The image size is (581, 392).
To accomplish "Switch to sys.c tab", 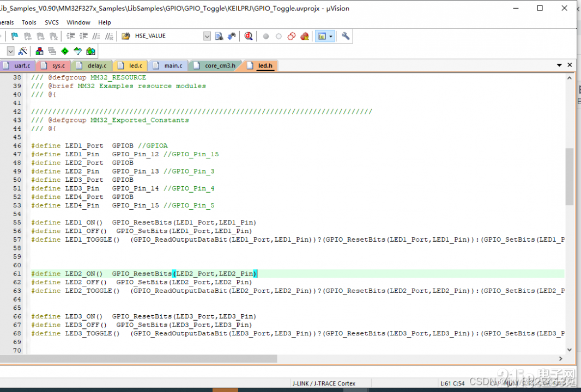I will [54, 65].
